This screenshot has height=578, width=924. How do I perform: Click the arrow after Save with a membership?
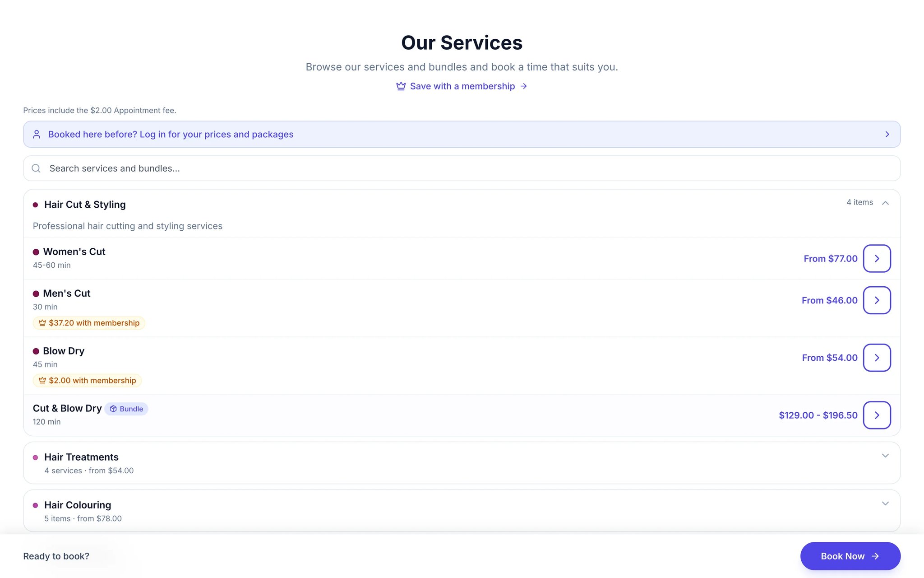(x=523, y=86)
